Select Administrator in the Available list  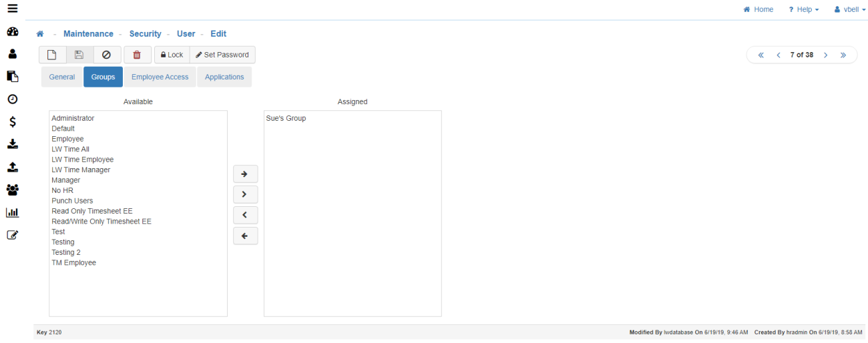click(73, 118)
